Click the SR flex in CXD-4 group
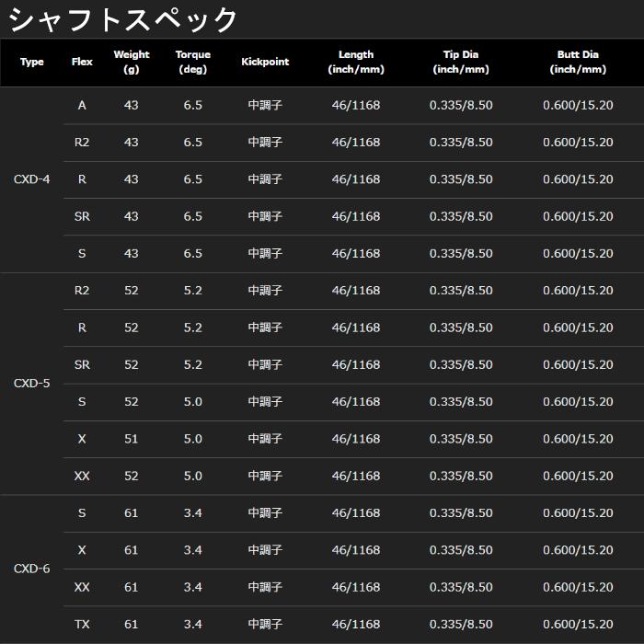644x644 pixels. coord(82,216)
